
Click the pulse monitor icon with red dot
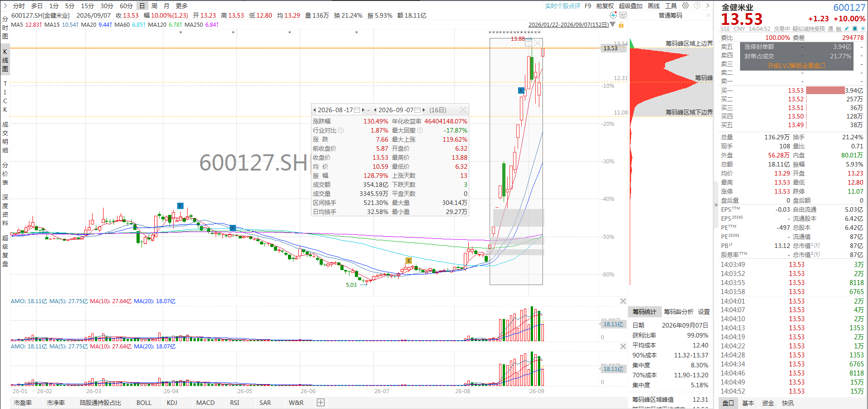tap(613, 15)
